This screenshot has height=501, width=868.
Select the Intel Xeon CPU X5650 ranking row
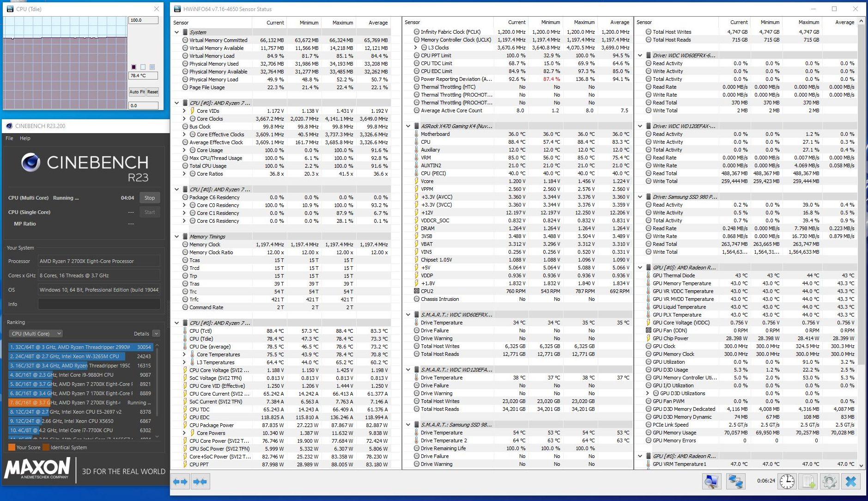point(80,421)
